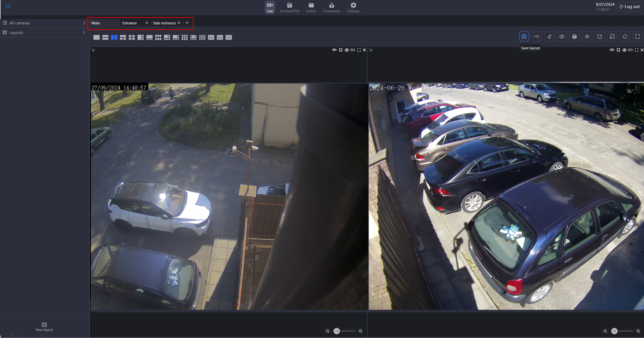Click the broom clear-layout icon

pyautogui.click(x=549, y=36)
